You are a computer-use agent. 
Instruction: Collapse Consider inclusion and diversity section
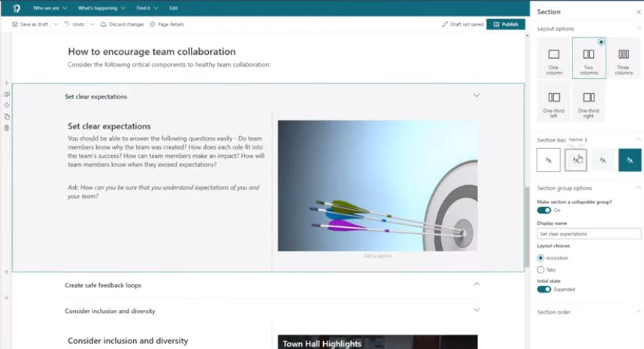[476, 310]
